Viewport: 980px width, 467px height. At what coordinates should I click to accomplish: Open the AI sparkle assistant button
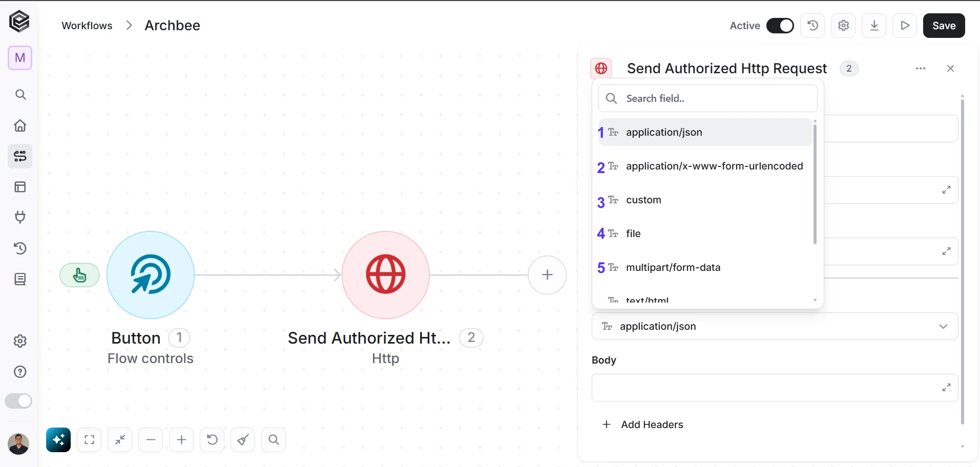(x=58, y=440)
